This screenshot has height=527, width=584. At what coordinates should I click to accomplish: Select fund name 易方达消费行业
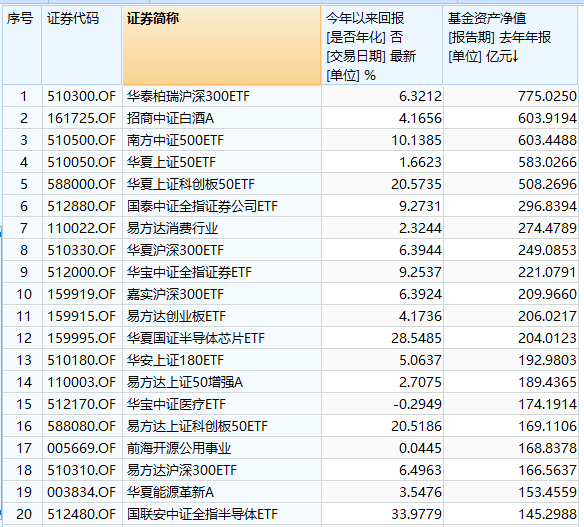click(x=172, y=228)
